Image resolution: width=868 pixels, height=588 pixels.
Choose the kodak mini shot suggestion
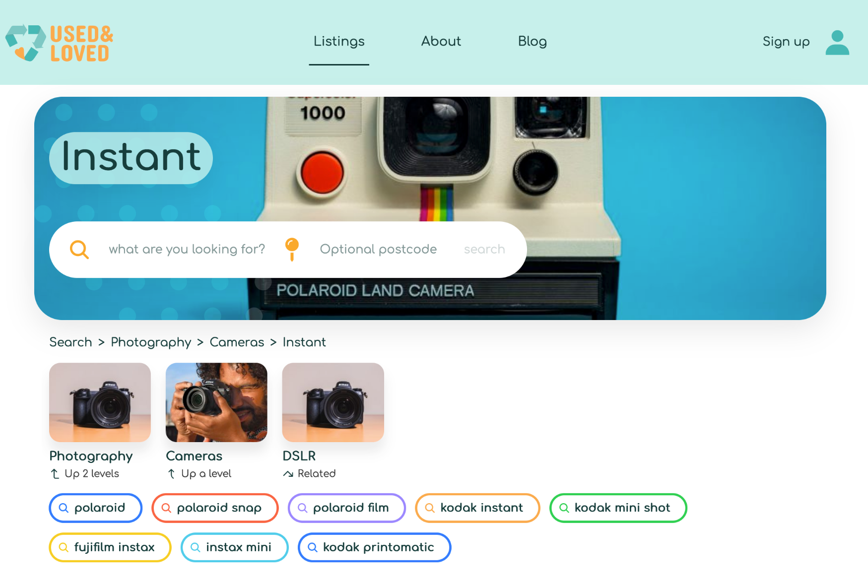[x=618, y=508]
